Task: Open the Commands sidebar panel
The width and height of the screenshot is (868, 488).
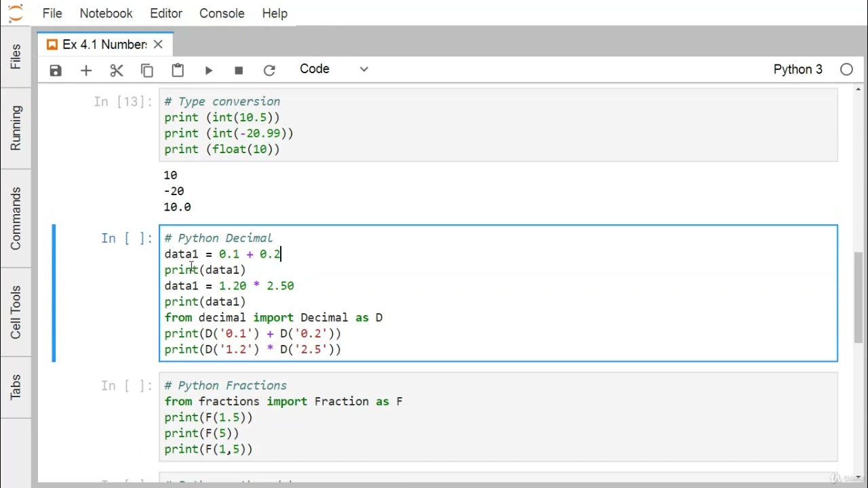Action: tap(16, 218)
